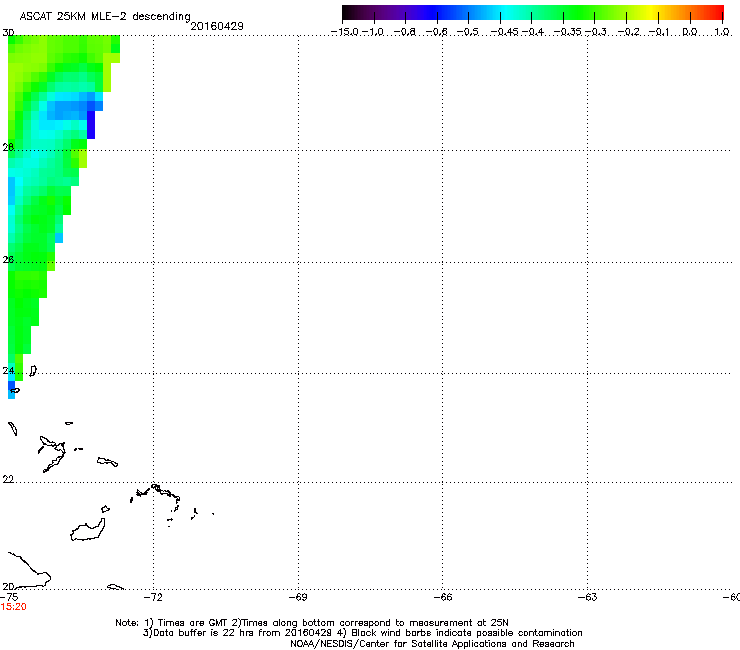Click the '-0.2' color bar label
740x650 pixels.
(629, 32)
